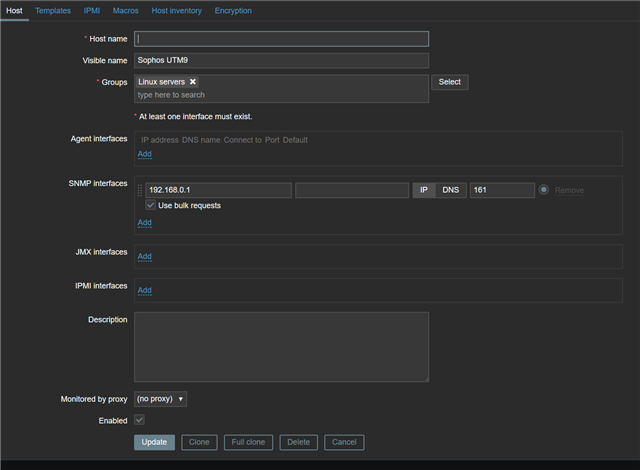640x470 pixels.
Task: Click the SNMP port field 161
Action: point(502,190)
